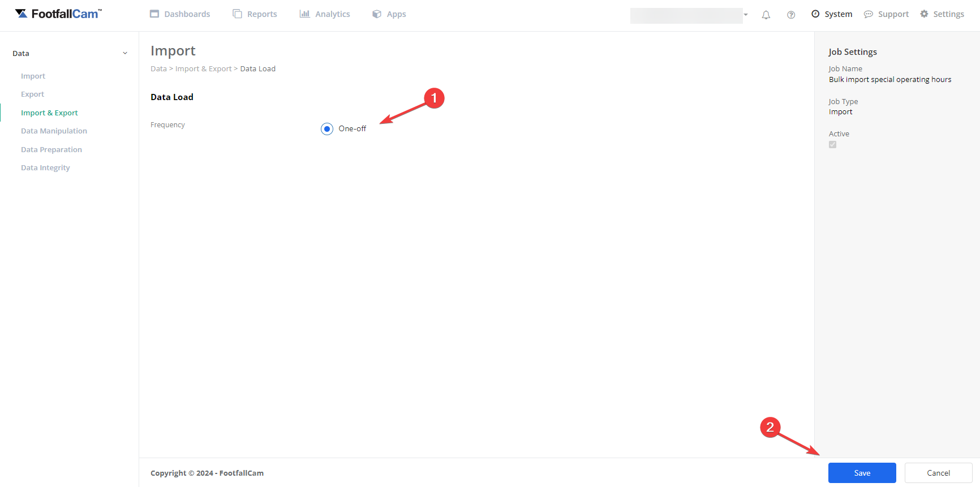The height and width of the screenshot is (487, 980).
Task: Go to Data Manipulation in sidebar
Action: pyautogui.click(x=54, y=131)
